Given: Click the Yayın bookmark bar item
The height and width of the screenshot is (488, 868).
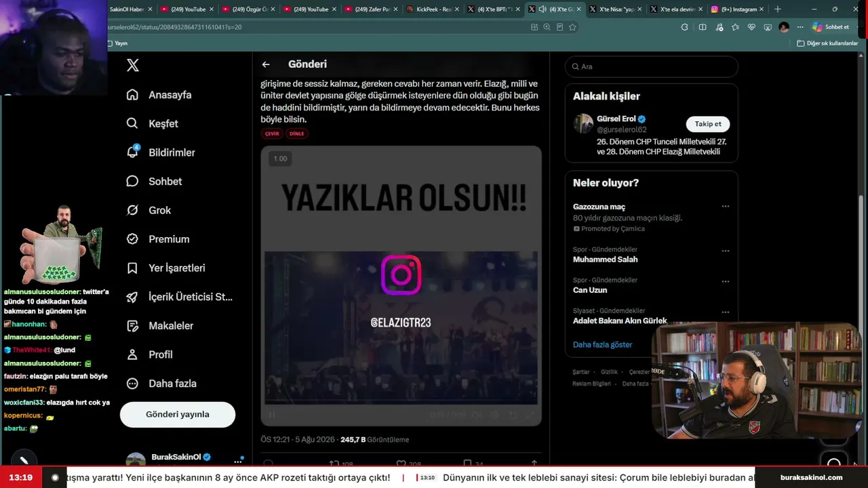Looking at the screenshot, I should coord(117,43).
